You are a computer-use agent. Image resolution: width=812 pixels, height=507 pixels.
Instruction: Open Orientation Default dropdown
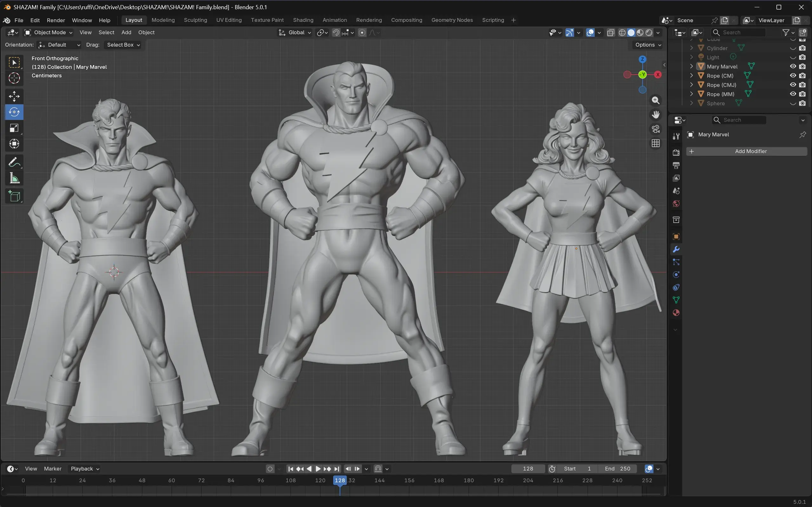(x=59, y=45)
